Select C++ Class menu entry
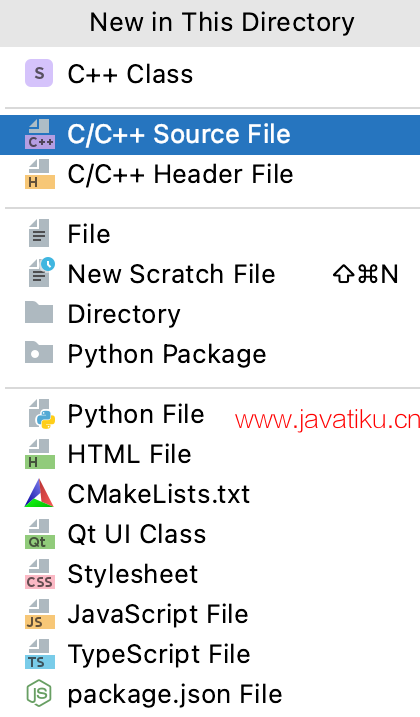The width and height of the screenshot is (420, 717). coord(210,74)
